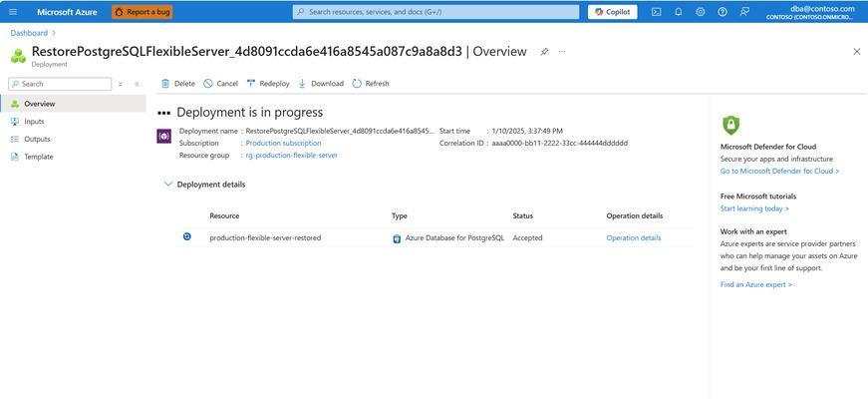Open Find an Azure expert link
Screen dimensions: 868x399
[x=756, y=284]
